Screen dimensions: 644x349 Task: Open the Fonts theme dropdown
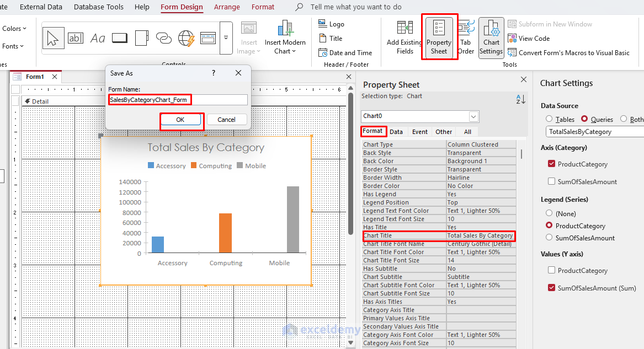(13, 46)
